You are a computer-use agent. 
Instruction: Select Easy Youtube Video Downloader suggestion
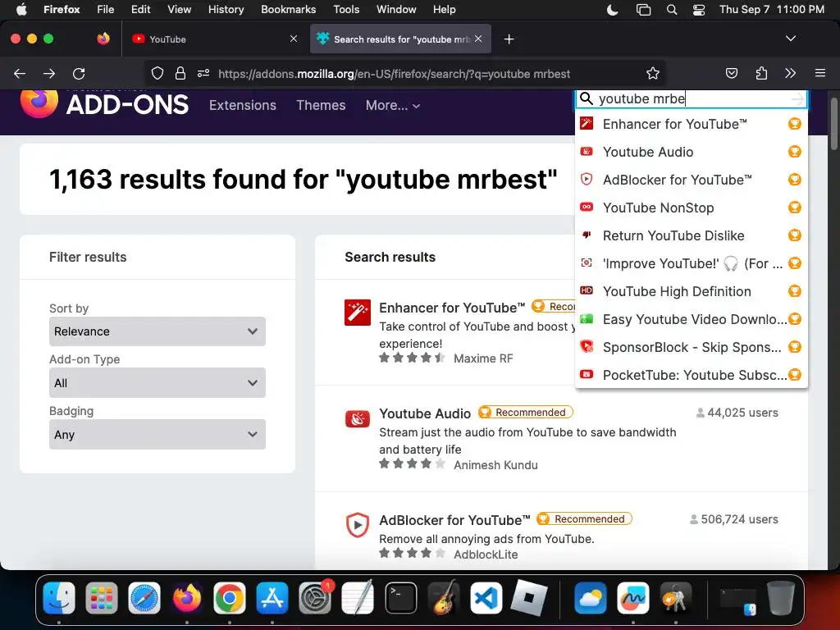(691, 319)
